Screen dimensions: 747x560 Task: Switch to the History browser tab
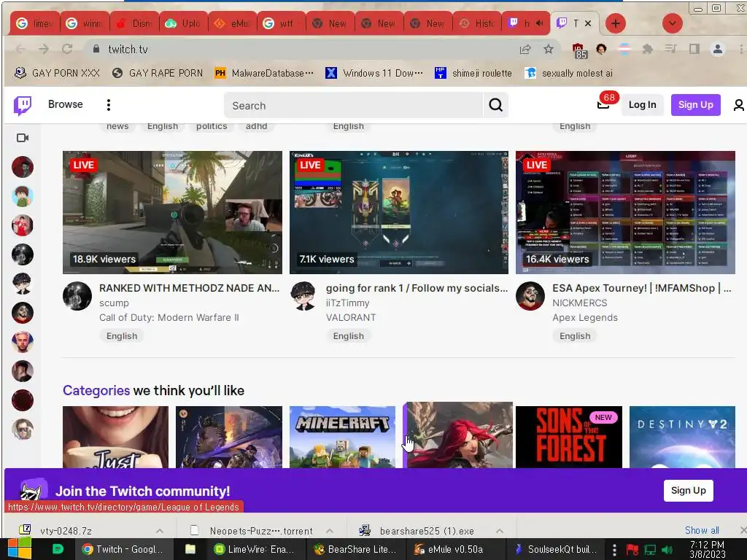(x=477, y=23)
